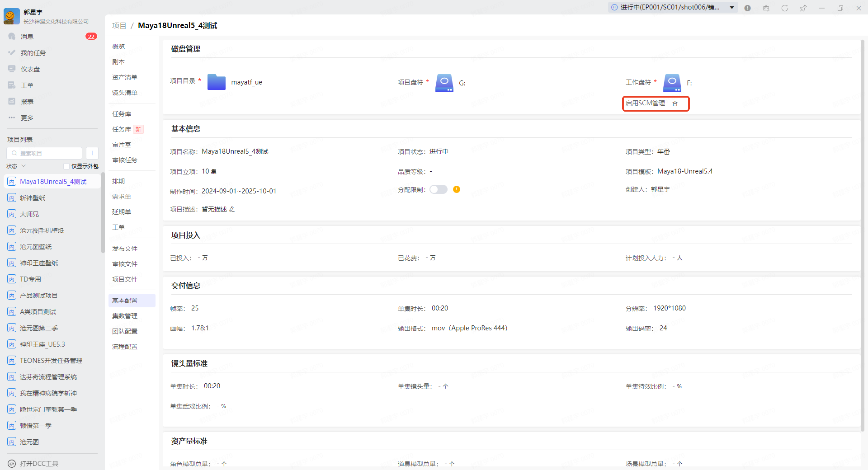Open the 进行中 task status dropdown

tap(673, 7)
